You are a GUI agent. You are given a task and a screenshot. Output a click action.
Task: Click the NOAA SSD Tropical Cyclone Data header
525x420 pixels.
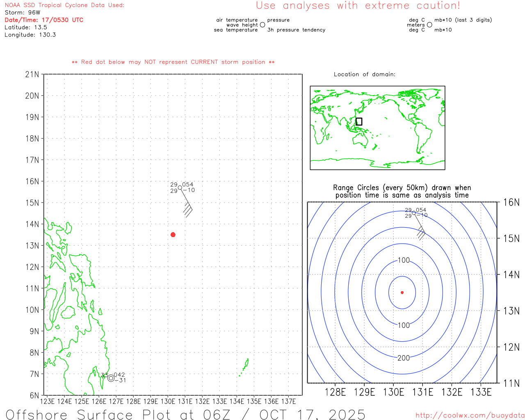(64, 5)
